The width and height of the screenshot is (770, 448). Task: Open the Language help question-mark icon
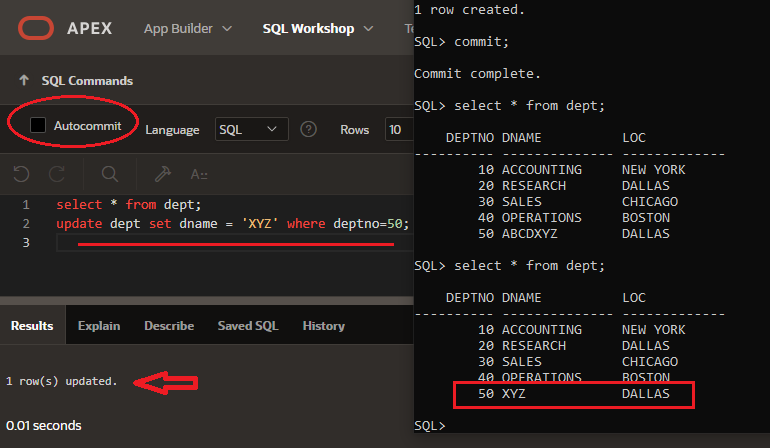point(309,129)
